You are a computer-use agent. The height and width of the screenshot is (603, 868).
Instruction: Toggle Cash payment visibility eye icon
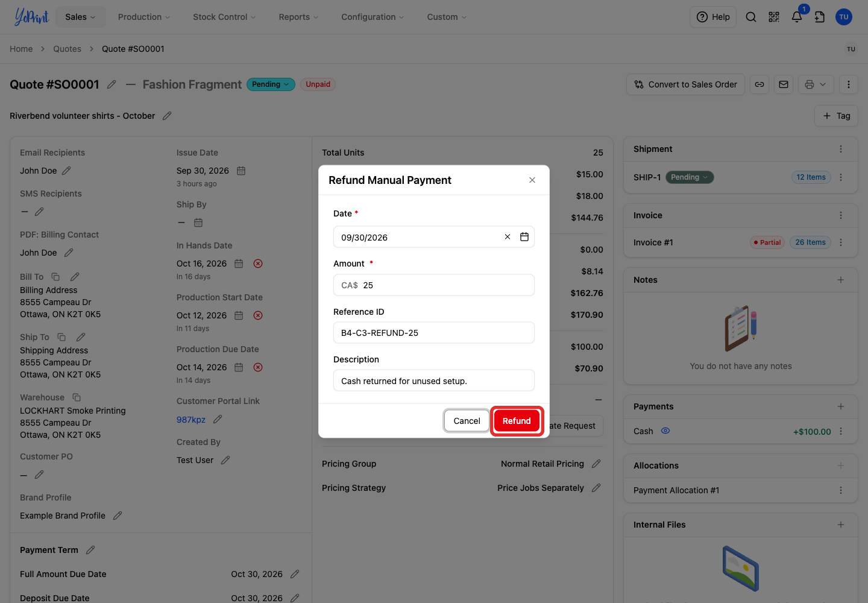click(x=665, y=431)
